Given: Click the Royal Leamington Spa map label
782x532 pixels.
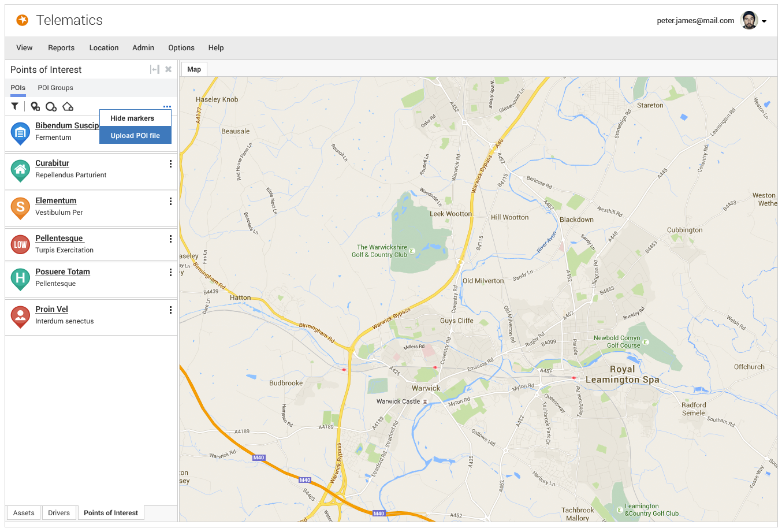Looking at the screenshot, I should pyautogui.click(x=623, y=374).
